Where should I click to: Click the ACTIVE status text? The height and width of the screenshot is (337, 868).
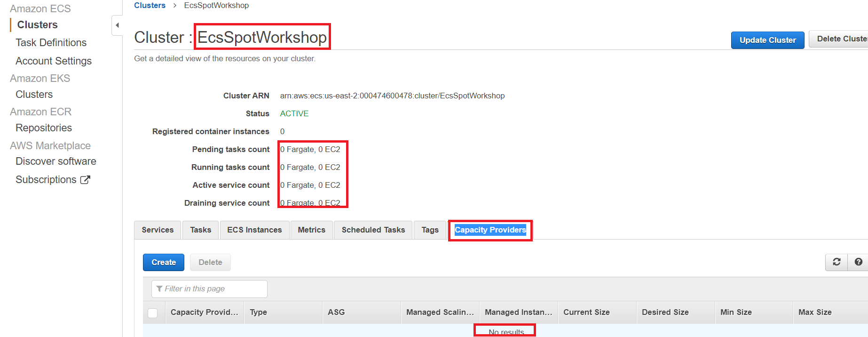coord(294,114)
